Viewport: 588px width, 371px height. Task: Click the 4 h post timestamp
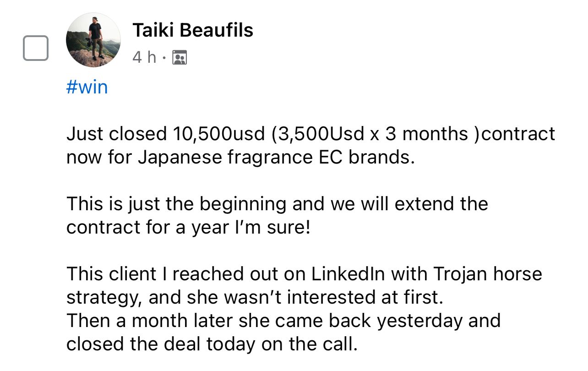pos(144,58)
